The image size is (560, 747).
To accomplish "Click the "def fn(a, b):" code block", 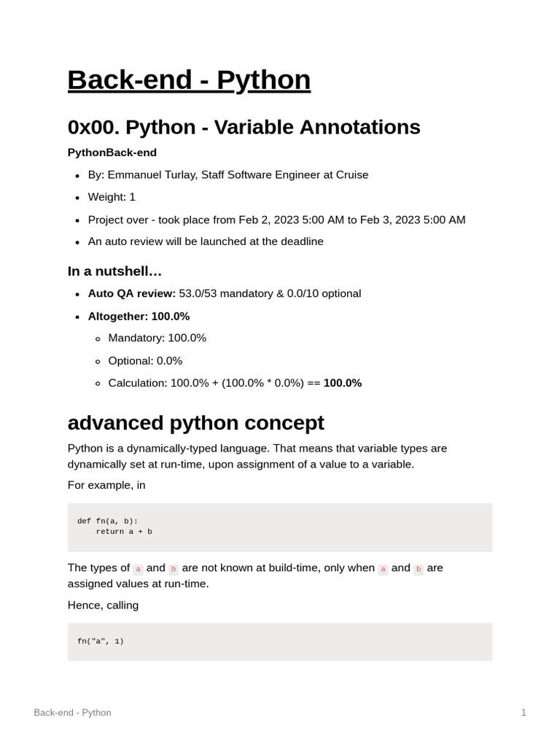I will tap(279, 527).
